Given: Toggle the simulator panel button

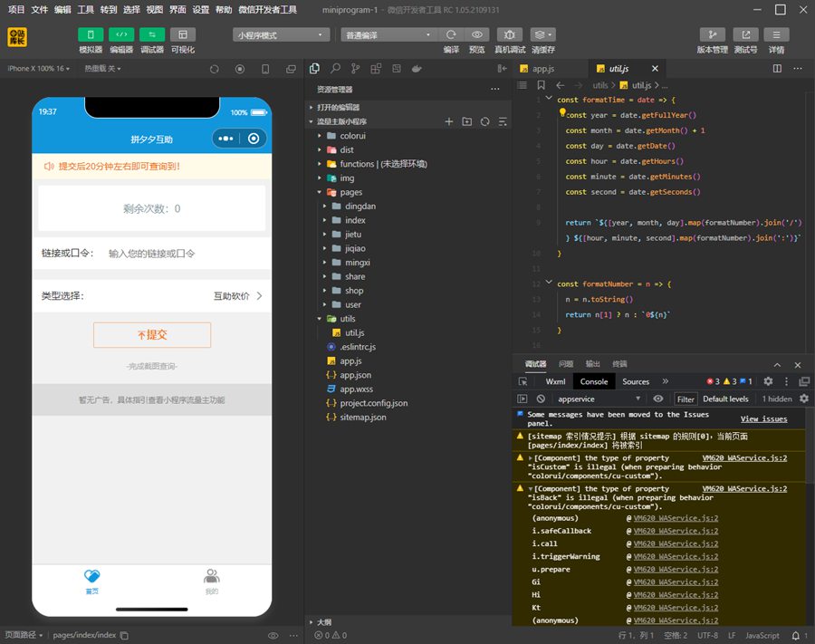Looking at the screenshot, I should [91, 34].
